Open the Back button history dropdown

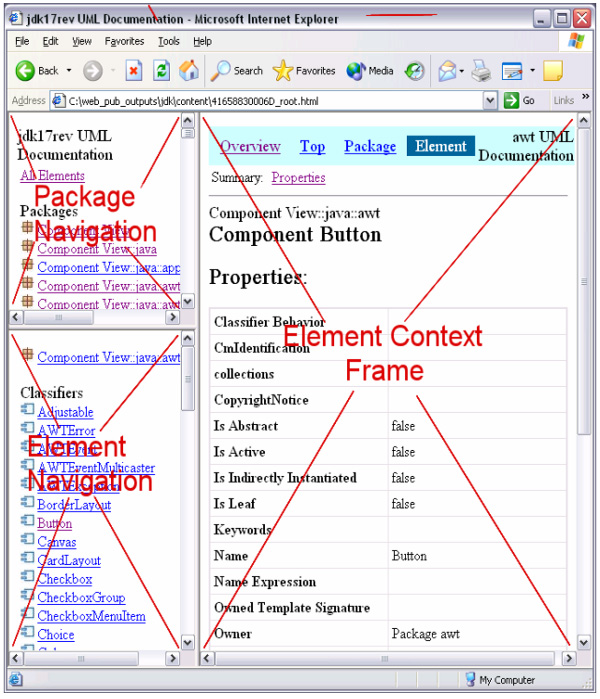click(x=69, y=70)
